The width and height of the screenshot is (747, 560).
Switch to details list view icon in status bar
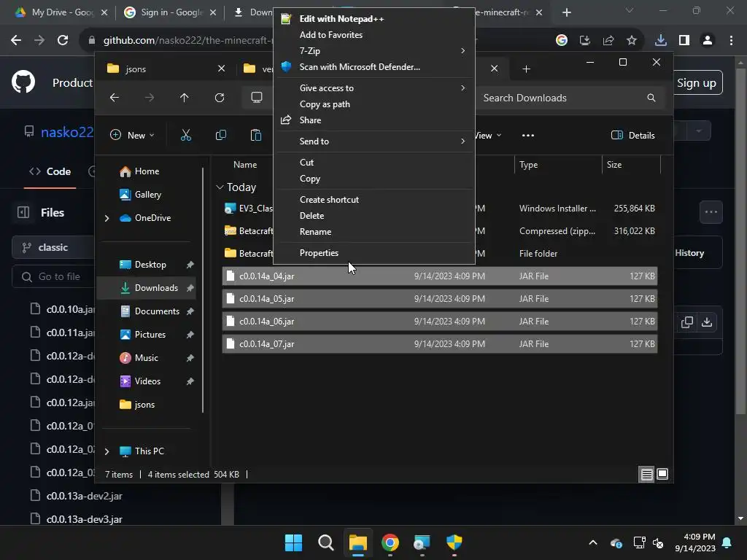click(646, 474)
